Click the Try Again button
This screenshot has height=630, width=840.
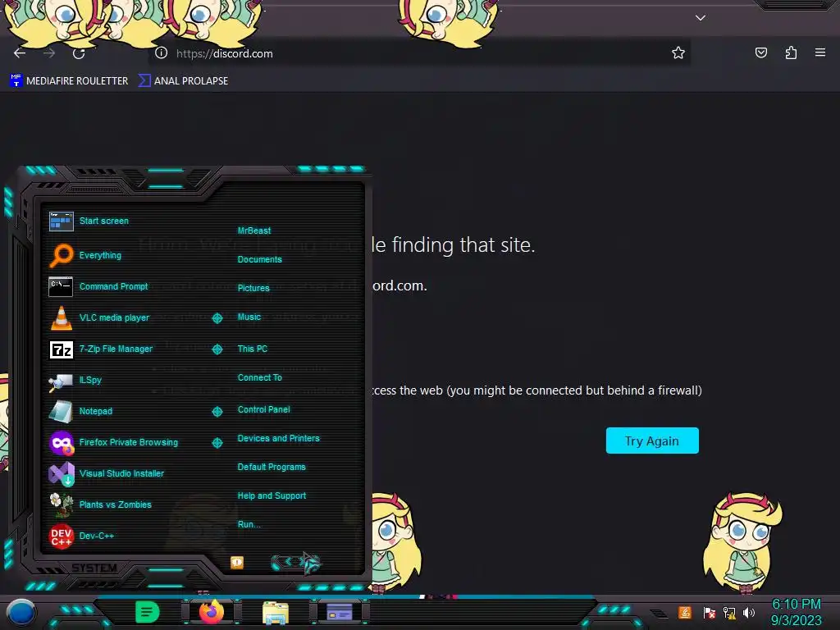pos(652,441)
